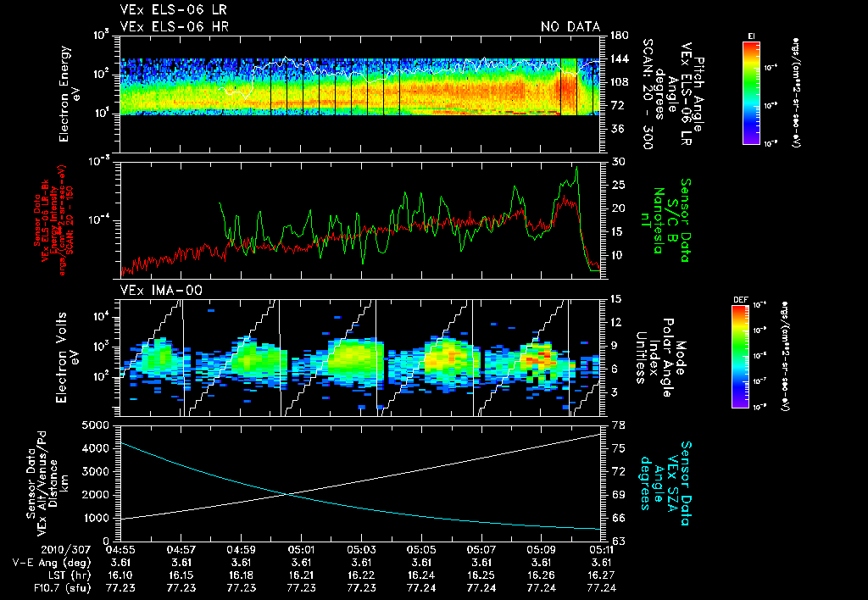This screenshot has width=868, height=600.
Task: Click the 'Electron Energy eV' axis label
Action: [x=70, y=93]
